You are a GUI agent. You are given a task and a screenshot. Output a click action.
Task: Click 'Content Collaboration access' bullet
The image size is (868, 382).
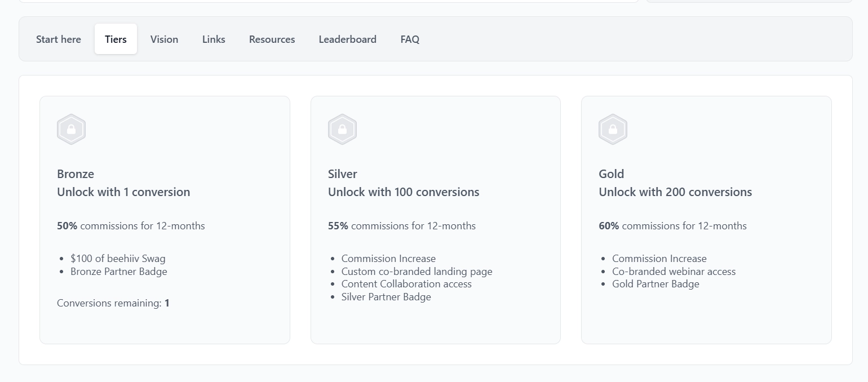(406, 284)
